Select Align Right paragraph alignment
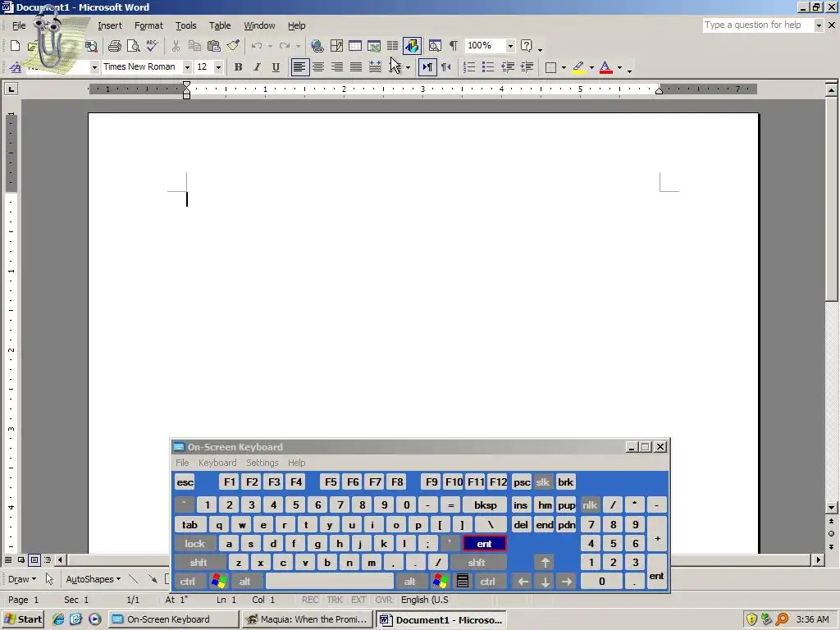 click(337, 67)
